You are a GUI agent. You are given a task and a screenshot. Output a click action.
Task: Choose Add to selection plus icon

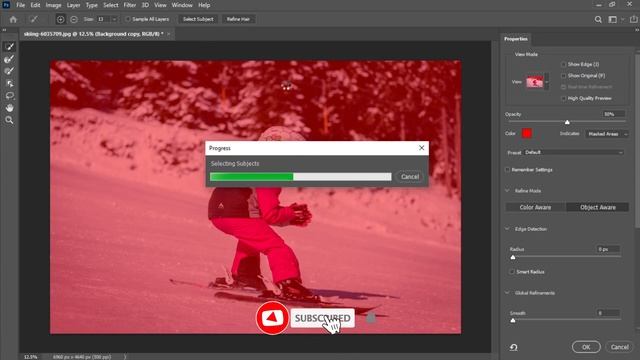[60, 19]
